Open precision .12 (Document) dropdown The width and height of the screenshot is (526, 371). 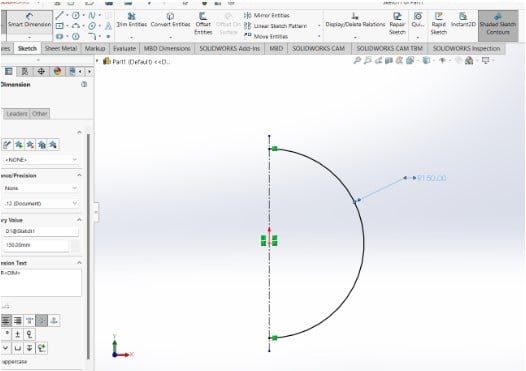click(41, 204)
